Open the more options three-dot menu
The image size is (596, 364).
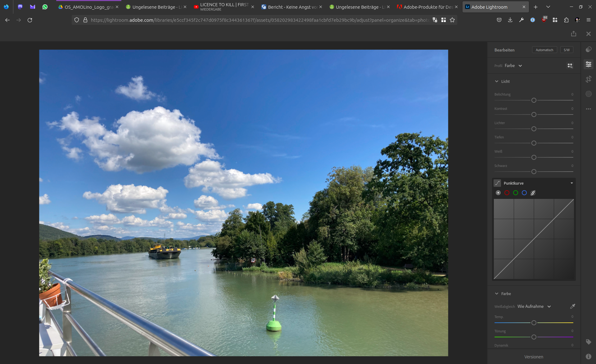coord(589,109)
